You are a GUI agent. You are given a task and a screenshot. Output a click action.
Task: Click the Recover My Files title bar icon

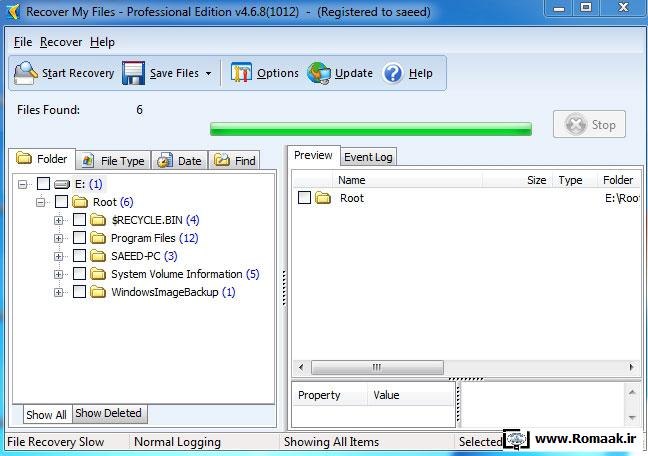click(x=13, y=12)
